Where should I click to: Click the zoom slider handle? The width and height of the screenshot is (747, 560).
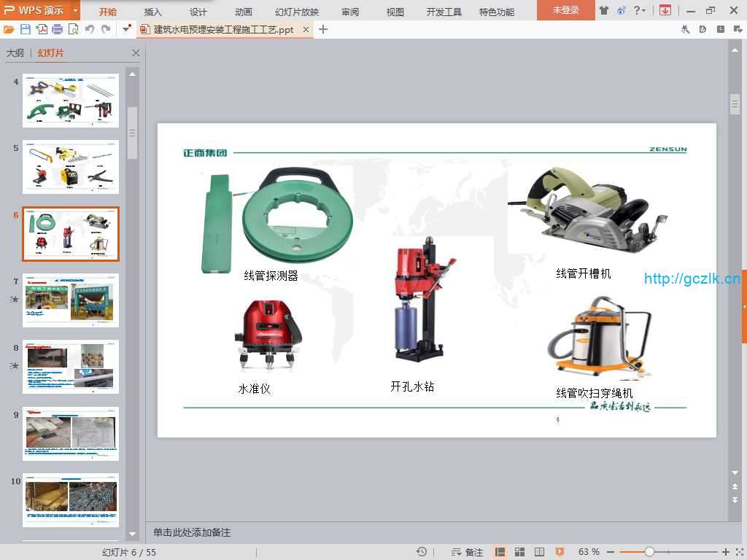[649, 552]
